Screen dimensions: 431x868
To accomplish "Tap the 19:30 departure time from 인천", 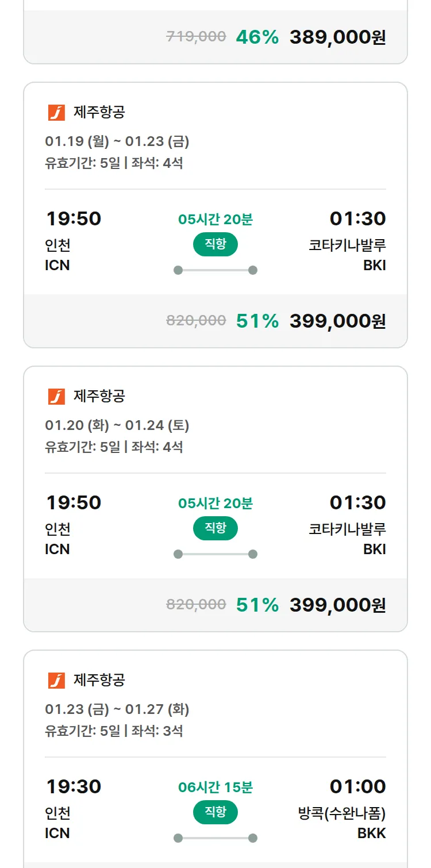I will (x=74, y=786).
